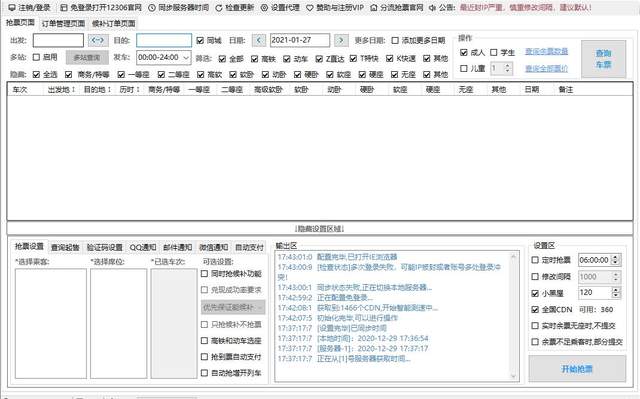Screen dimensions: 640x399
Task: Open the 查询全部票价 link
Action: pos(546,68)
